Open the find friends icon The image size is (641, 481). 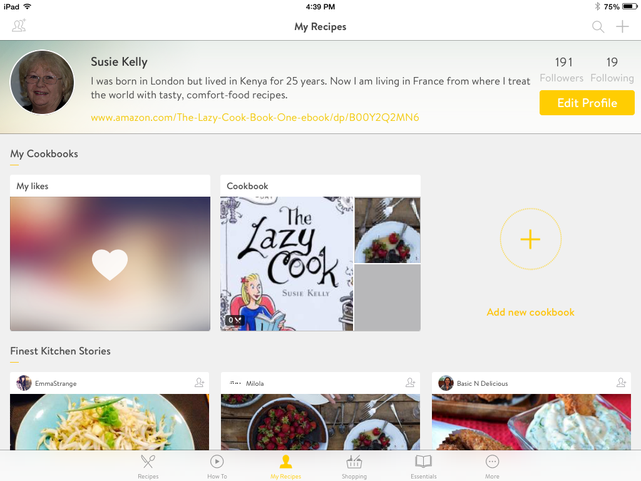[x=19, y=26]
